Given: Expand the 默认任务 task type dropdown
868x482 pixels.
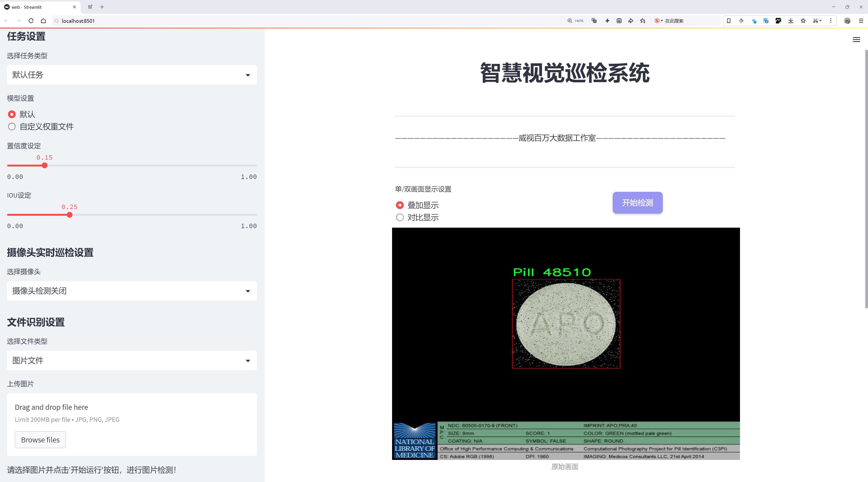Looking at the screenshot, I should coord(132,75).
